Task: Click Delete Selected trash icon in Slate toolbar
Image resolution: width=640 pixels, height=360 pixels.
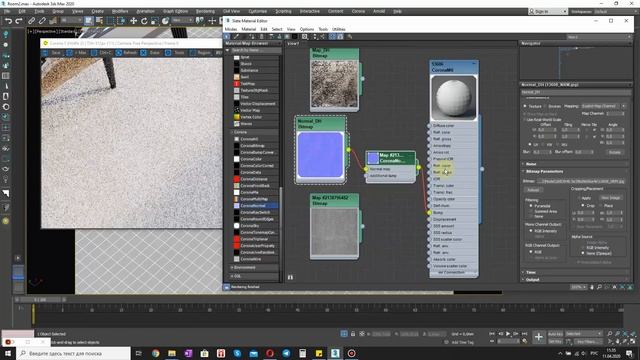Action: point(262,37)
